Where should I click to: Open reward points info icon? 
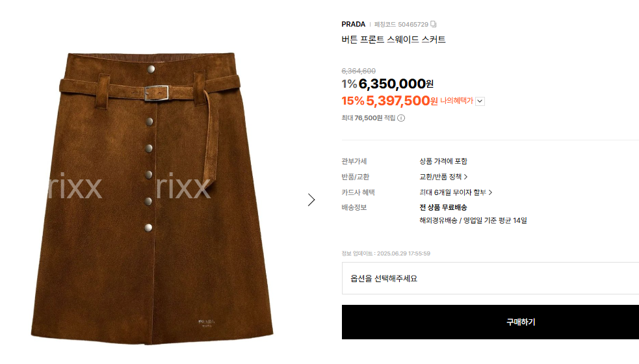401,118
